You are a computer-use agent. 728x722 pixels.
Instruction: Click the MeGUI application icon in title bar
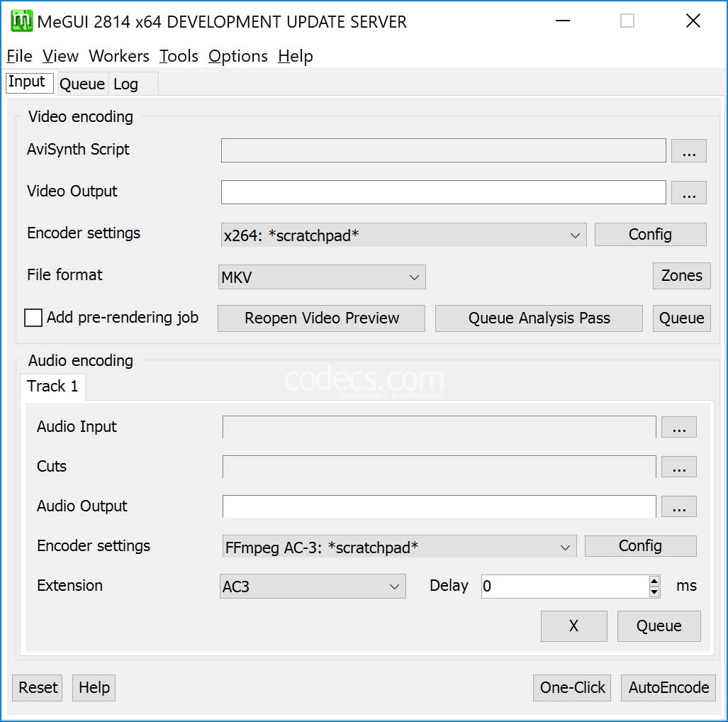coord(21,21)
